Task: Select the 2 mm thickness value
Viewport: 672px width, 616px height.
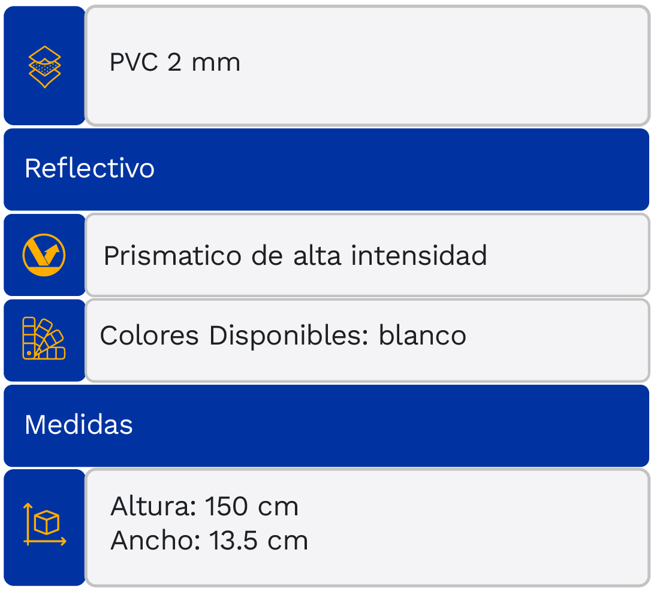Action: (204, 62)
